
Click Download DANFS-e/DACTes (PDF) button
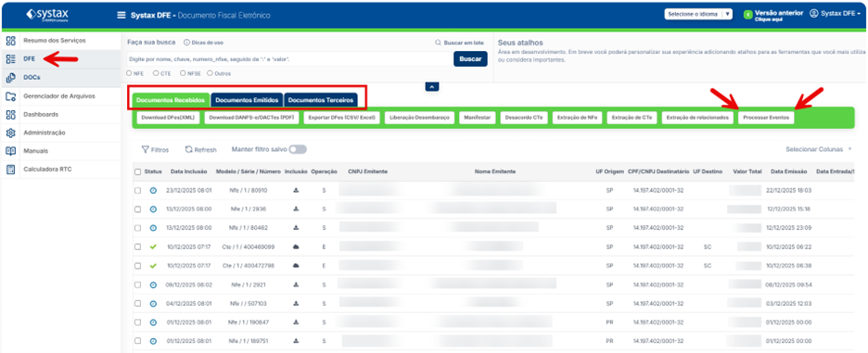[251, 118]
